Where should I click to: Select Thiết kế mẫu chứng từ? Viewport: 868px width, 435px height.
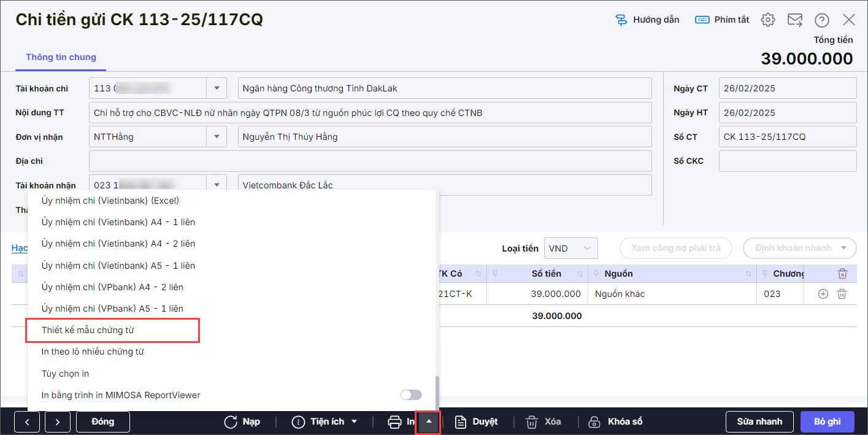click(88, 330)
